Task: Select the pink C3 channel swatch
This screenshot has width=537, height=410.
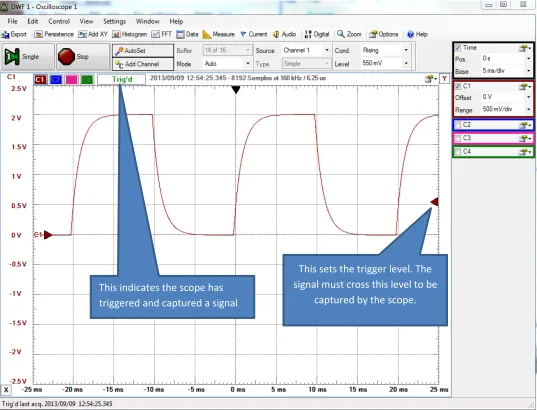Action: coord(71,80)
